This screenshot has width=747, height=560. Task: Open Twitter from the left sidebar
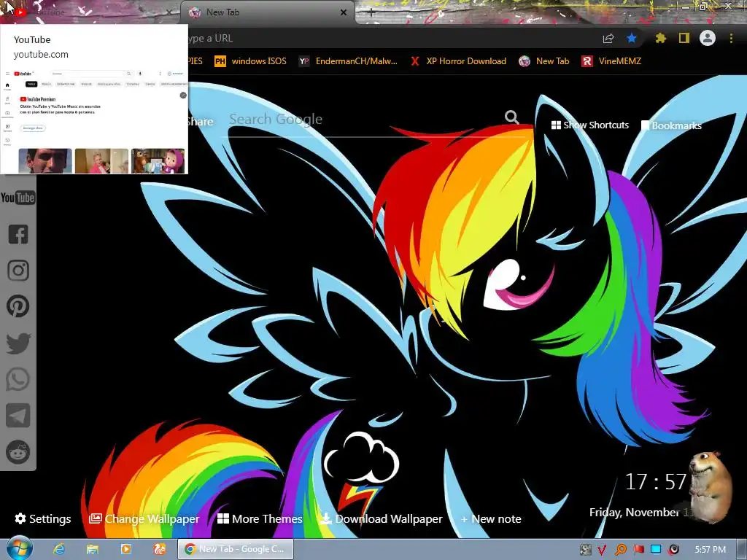(18, 343)
